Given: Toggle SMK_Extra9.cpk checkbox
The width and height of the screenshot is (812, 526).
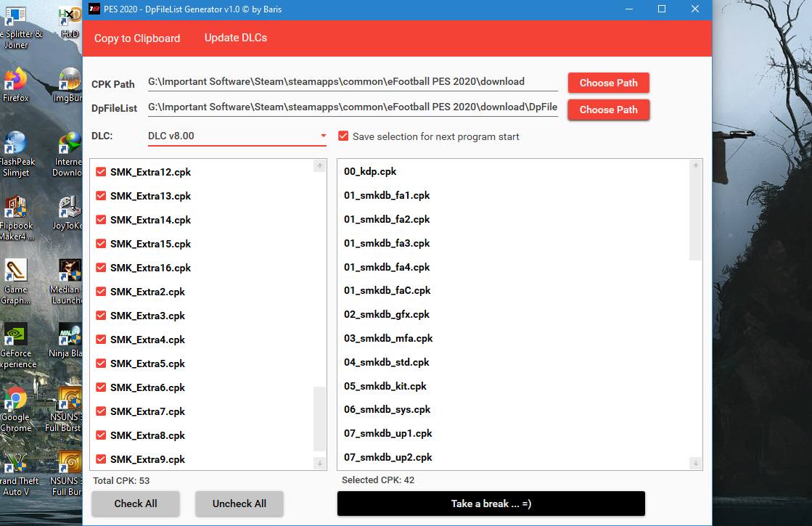Looking at the screenshot, I should point(101,459).
